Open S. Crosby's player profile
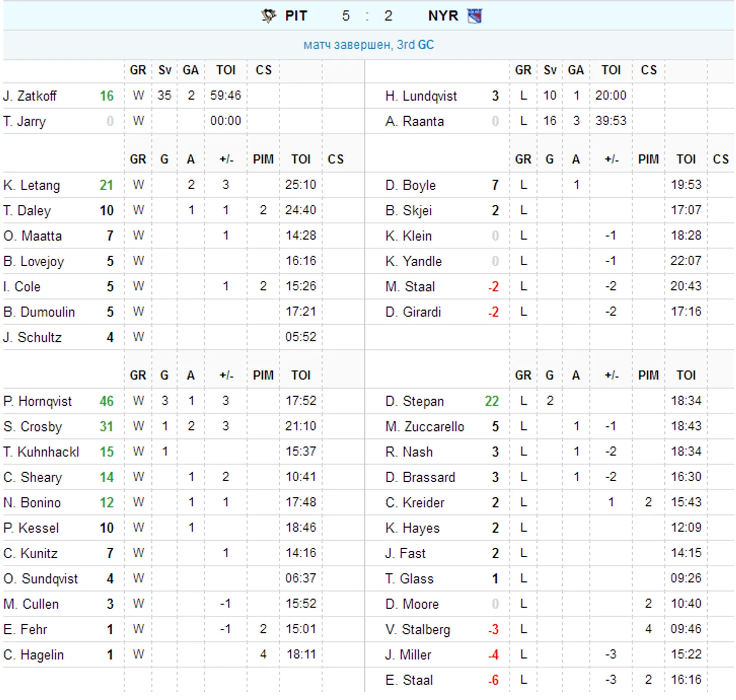Screen dimensions: 736x700 tap(32, 427)
